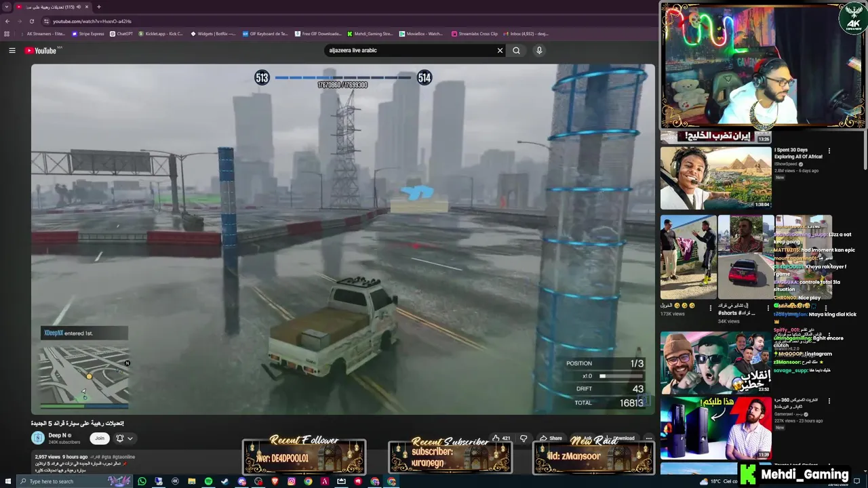Open options for the Africa video

click(x=829, y=151)
